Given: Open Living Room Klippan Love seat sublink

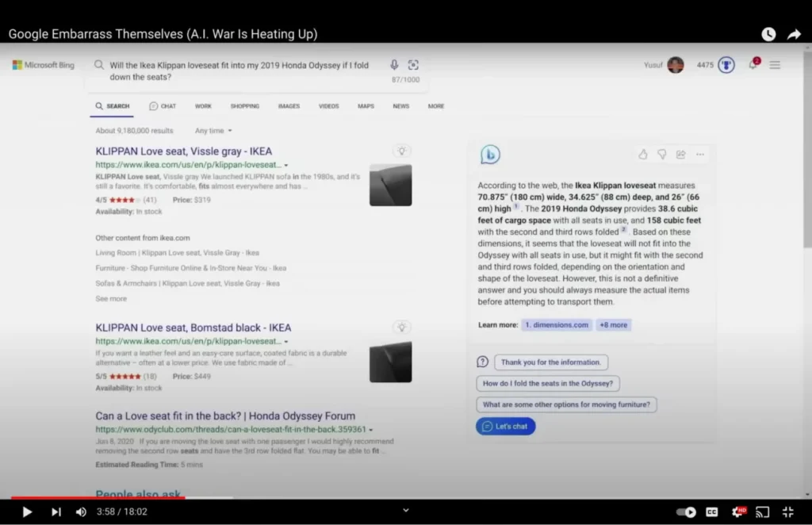Looking at the screenshot, I should coord(177,253).
